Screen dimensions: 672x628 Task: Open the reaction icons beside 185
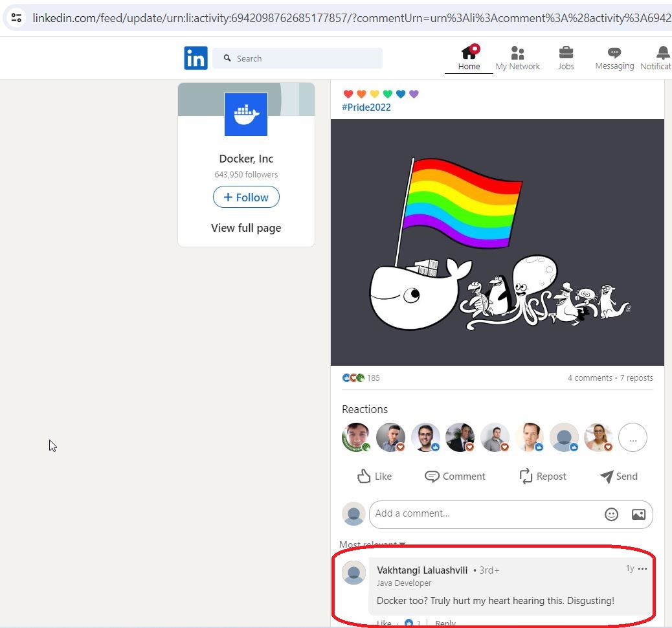[x=353, y=377]
